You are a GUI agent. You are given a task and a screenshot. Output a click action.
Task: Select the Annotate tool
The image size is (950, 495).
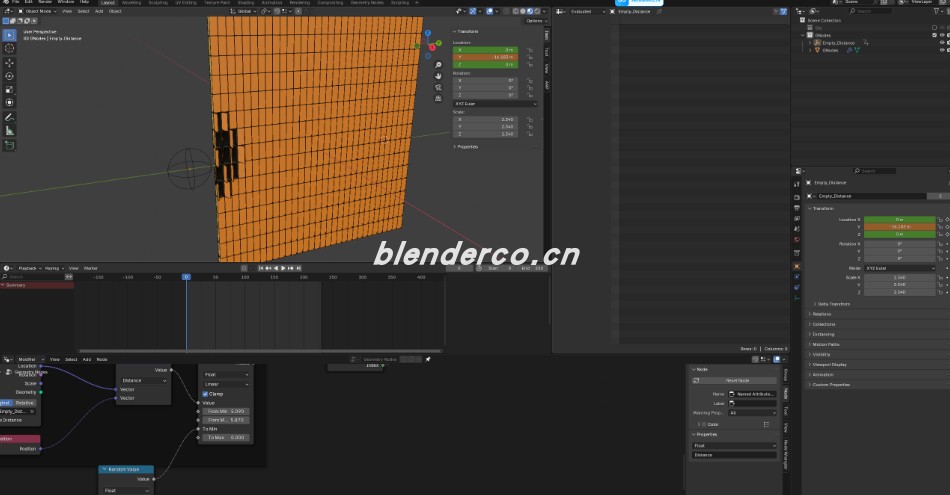[x=9, y=118]
